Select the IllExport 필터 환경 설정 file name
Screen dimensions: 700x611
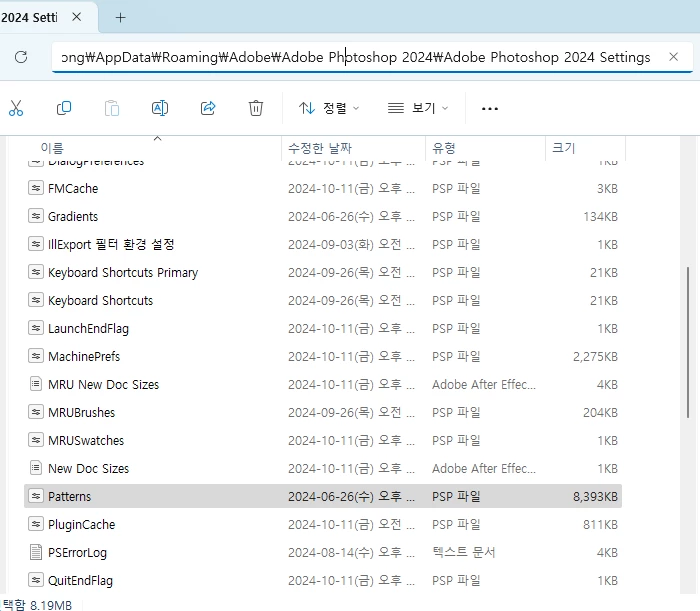[x=111, y=244]
